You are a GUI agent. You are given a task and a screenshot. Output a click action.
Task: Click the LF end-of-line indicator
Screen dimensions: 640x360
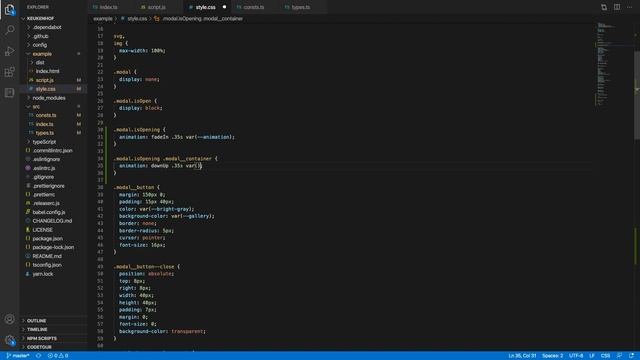click(592, 356)
